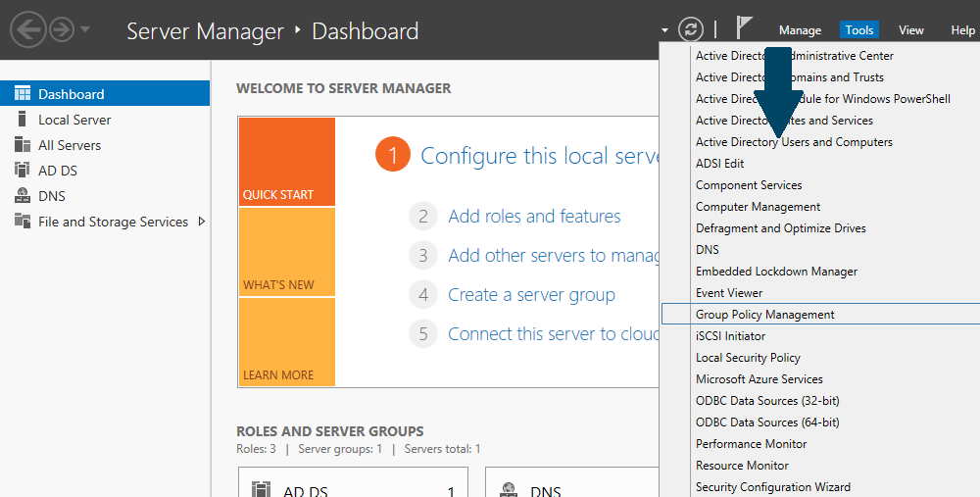The width and height of the screenshot is (980, 497).
Task: Open Computer Management from Tools
Action: (759, 207)
